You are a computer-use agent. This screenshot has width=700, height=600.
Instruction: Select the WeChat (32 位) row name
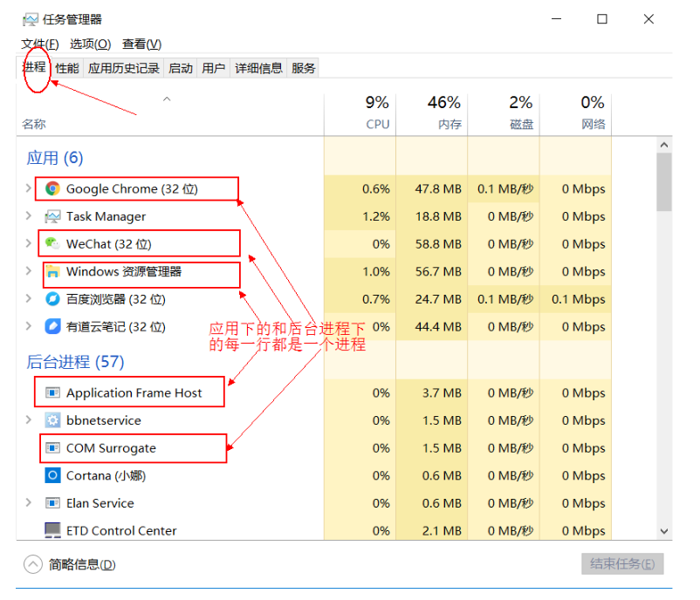(109, 244)
